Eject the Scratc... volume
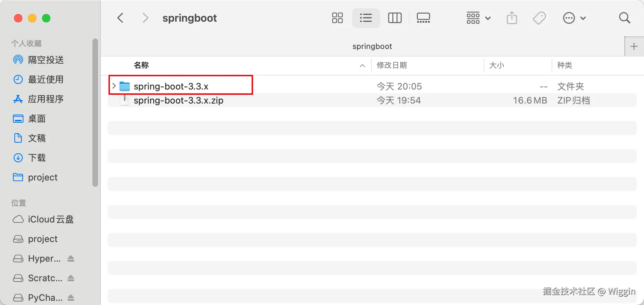The image size is (644, 305). [71, 278]
